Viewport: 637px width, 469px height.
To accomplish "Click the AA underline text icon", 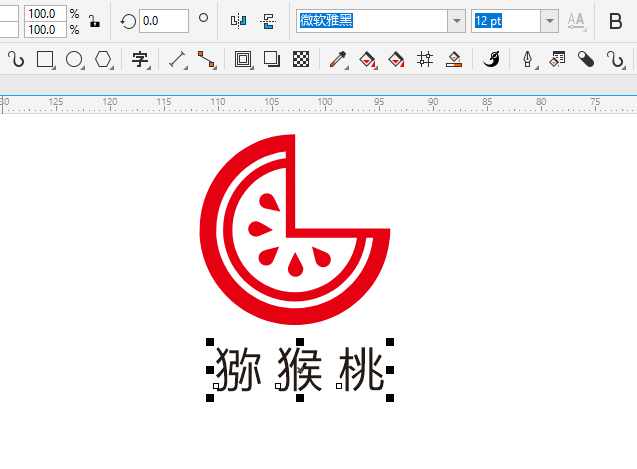I will tap(576, 21).
